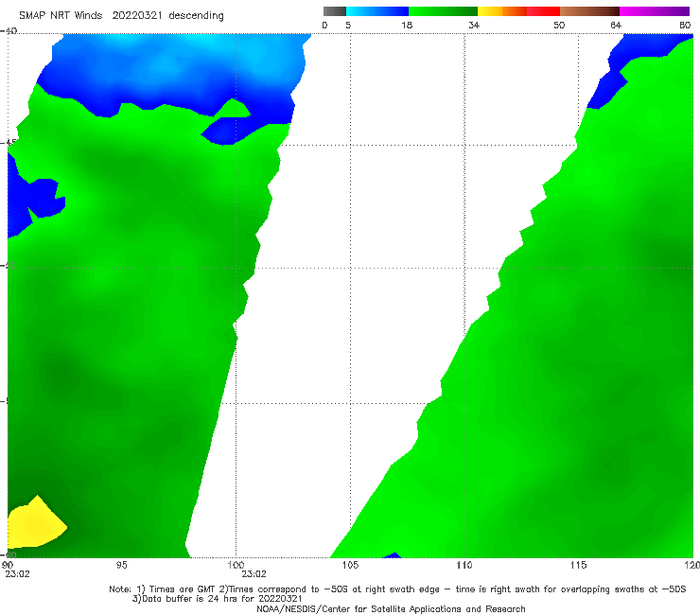Click the note line 'Times are GMT'
The width and height of the screenshot is (700, 615).
click(183, 589)
